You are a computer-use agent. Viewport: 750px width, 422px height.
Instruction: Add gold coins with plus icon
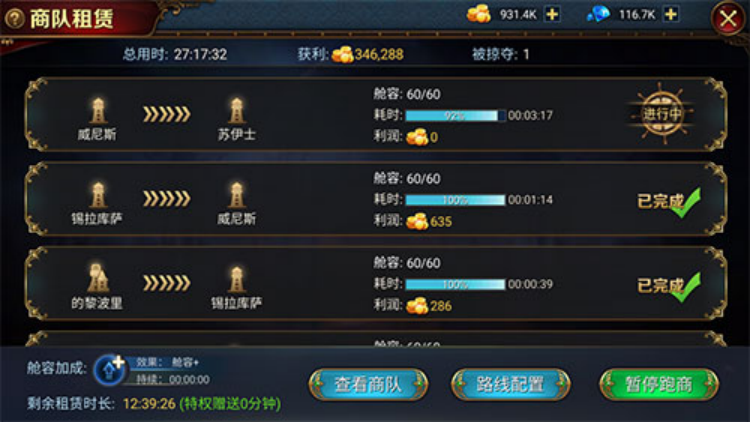point(552,14)
